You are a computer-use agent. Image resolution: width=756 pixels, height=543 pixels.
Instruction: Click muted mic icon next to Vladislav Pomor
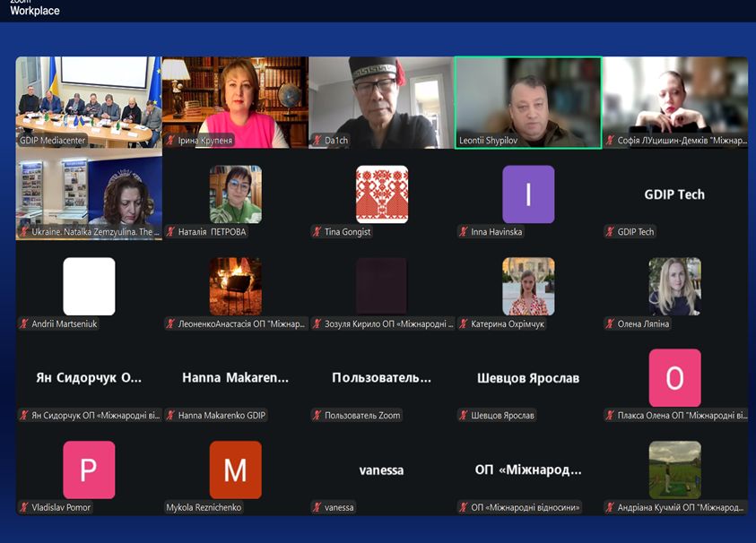(x=24, y=507)
